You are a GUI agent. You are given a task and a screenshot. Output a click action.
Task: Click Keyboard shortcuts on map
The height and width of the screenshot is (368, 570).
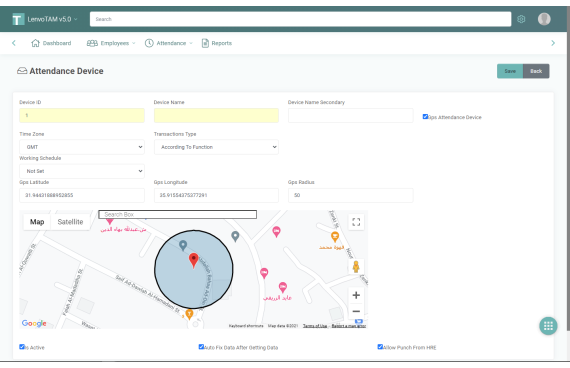coord(246,326)
